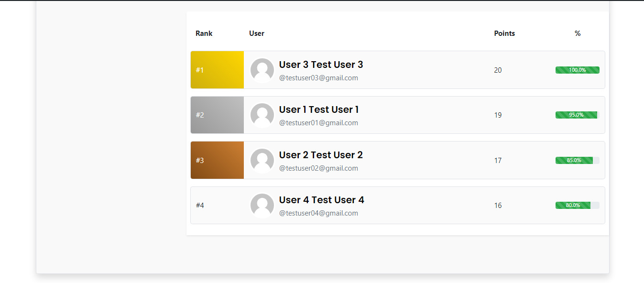This screenshot has width=644, height=283.
Task: Click the 80.0% progress bar
Action: 578,205
